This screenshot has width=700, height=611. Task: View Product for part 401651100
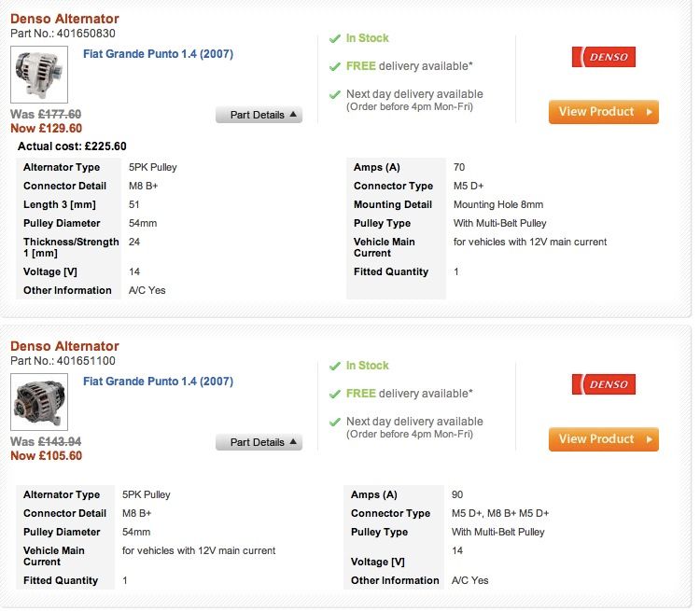604,439
